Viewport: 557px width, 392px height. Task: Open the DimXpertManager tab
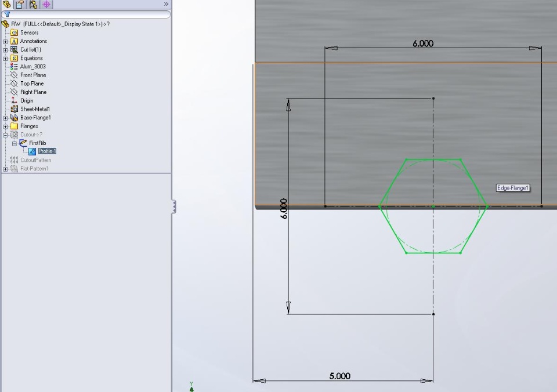46,4
